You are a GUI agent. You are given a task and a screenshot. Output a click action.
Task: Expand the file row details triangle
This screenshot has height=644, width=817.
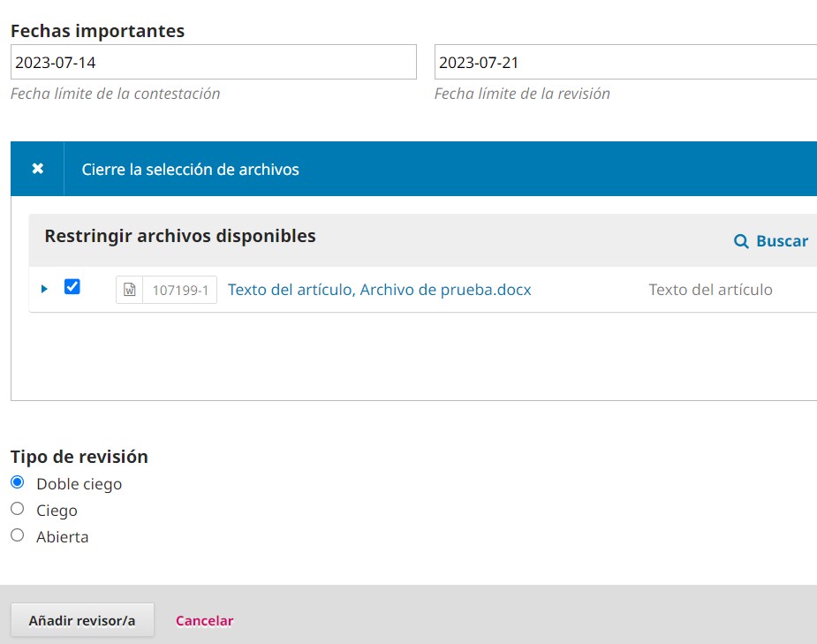pyautogui.click(x=44, y=289)
